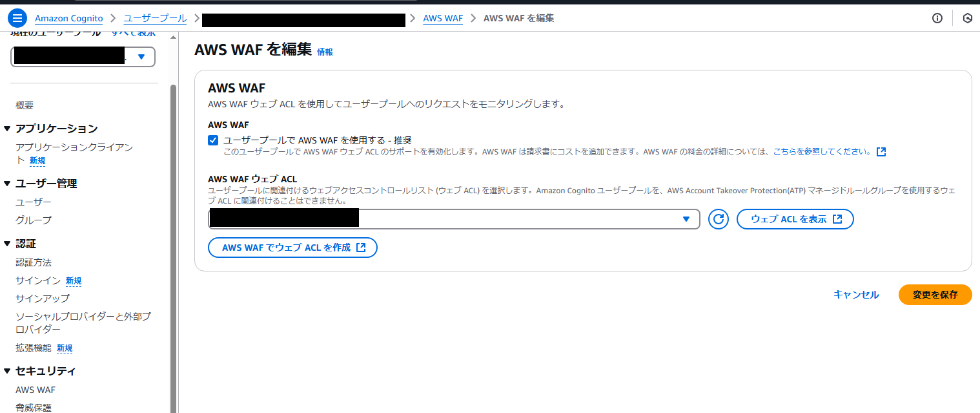980x413 pixels.
Task: Collapse the 認証 sidebar section
Action: point(8,243)
